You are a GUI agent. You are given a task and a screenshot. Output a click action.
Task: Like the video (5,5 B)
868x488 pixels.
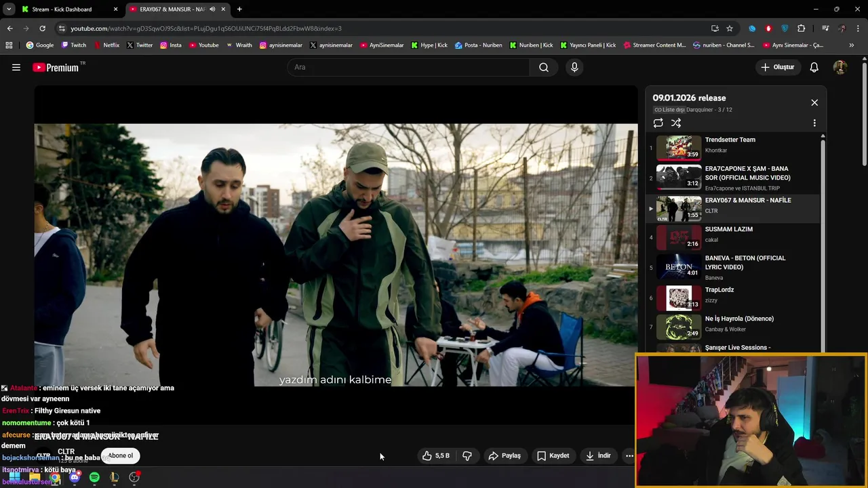[x=436, y=455]
